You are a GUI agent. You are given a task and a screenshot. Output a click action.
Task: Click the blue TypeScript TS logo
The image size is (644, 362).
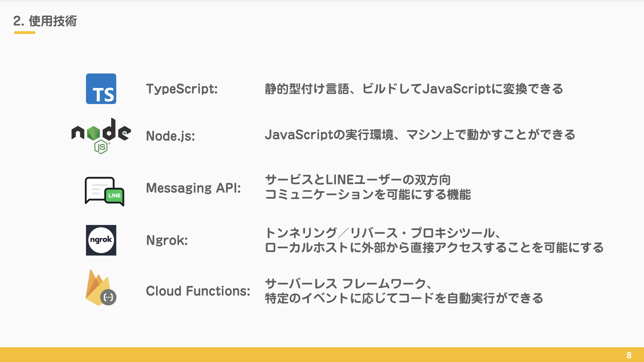pyautogui.click(x=101, y=89)
